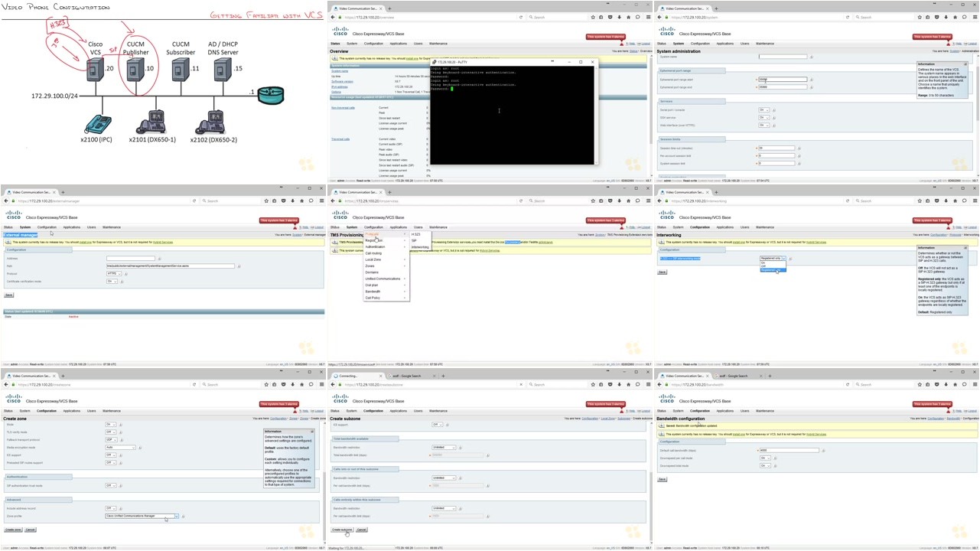980x551 pixels.
Task: Click Default call bandwidth field on Bandwidth configuration
Action: click(789, 450)
